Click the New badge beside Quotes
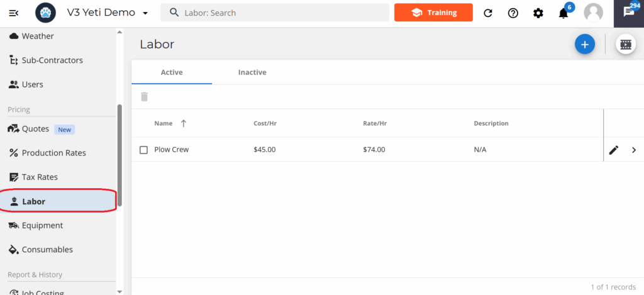Image resolution: width=644 pixels, height=295 pixels. (x=65, y=130)
